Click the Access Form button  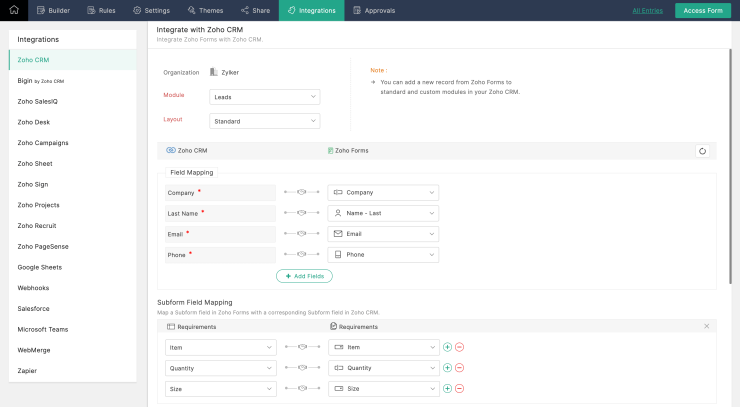(703, 10)
